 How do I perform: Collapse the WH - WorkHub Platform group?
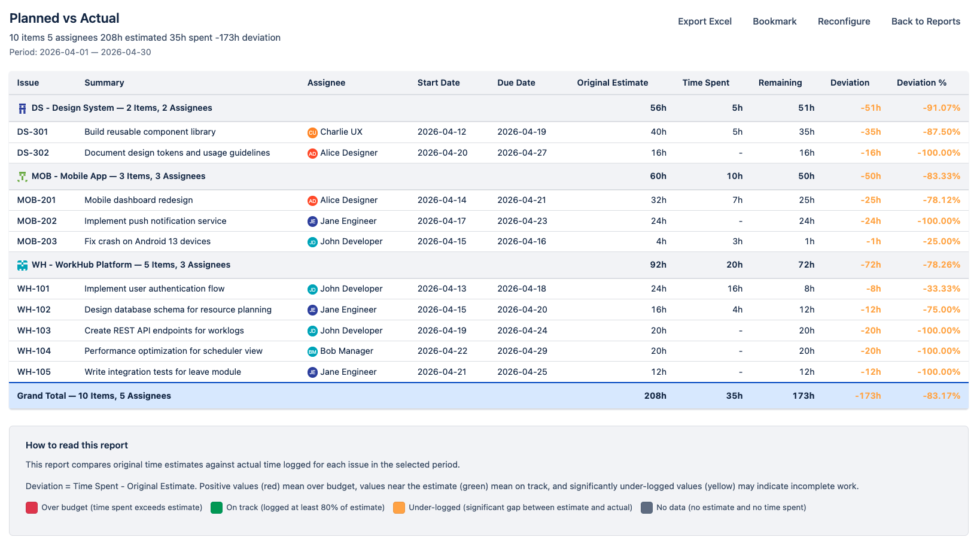(130, 265)
